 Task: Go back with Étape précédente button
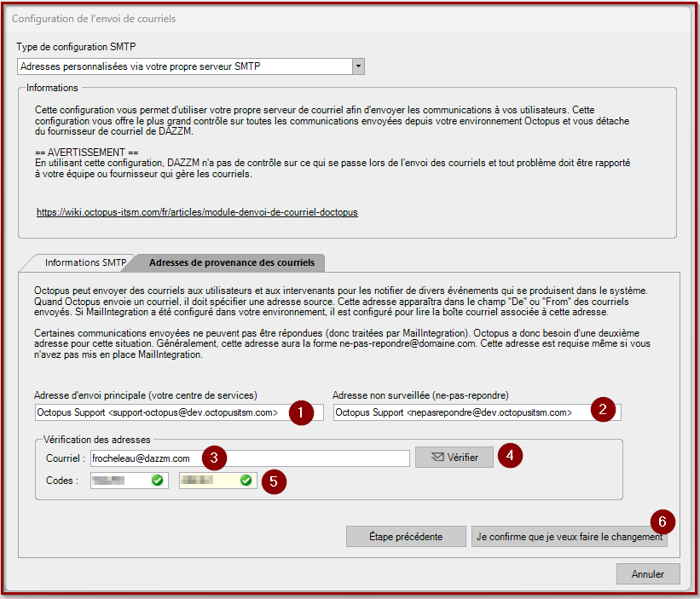pyautogui.click(x=405, y=537)
